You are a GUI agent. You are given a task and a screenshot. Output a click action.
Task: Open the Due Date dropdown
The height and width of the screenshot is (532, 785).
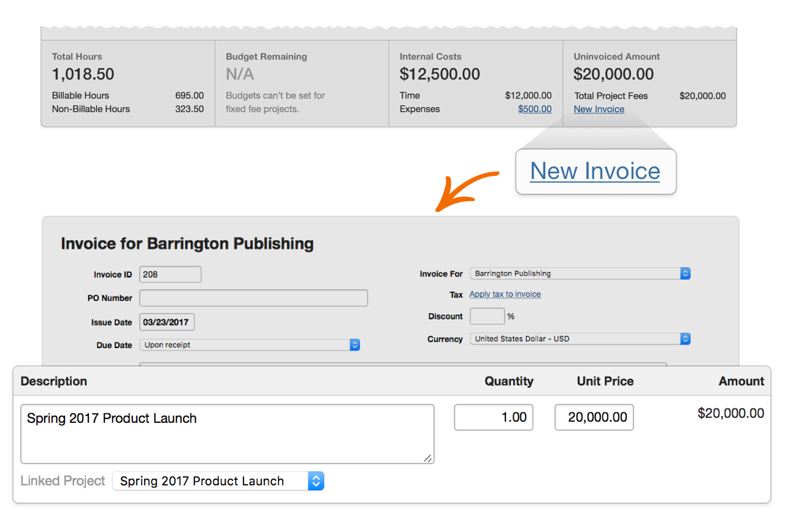(250, 345)
